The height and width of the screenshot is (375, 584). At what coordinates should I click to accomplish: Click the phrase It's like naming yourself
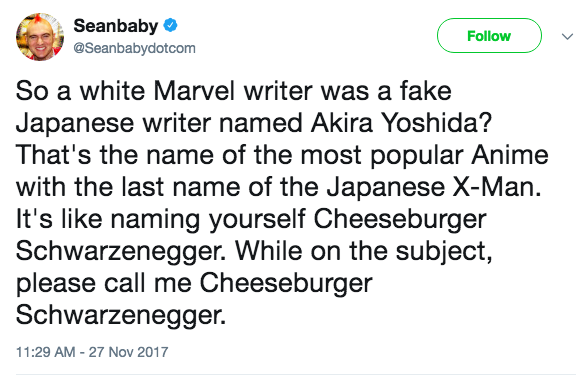click(161, 220)
